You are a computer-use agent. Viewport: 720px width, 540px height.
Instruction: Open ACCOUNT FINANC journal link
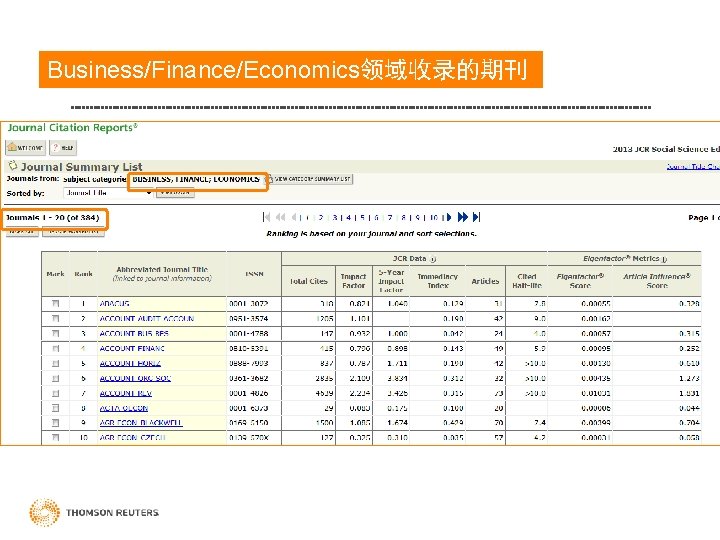coord(132,349)
